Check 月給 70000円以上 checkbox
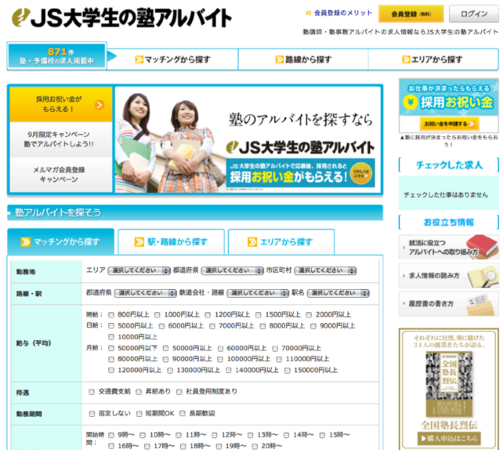 275,349
